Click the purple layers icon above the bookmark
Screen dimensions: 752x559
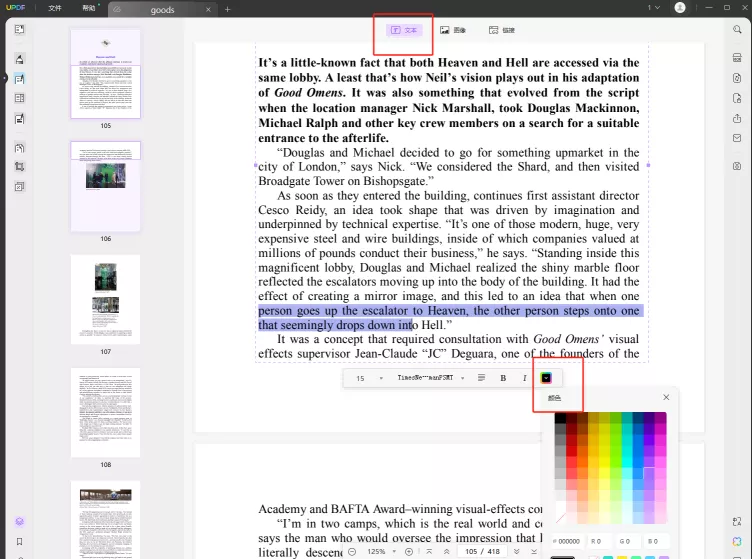tap(19, 522)
